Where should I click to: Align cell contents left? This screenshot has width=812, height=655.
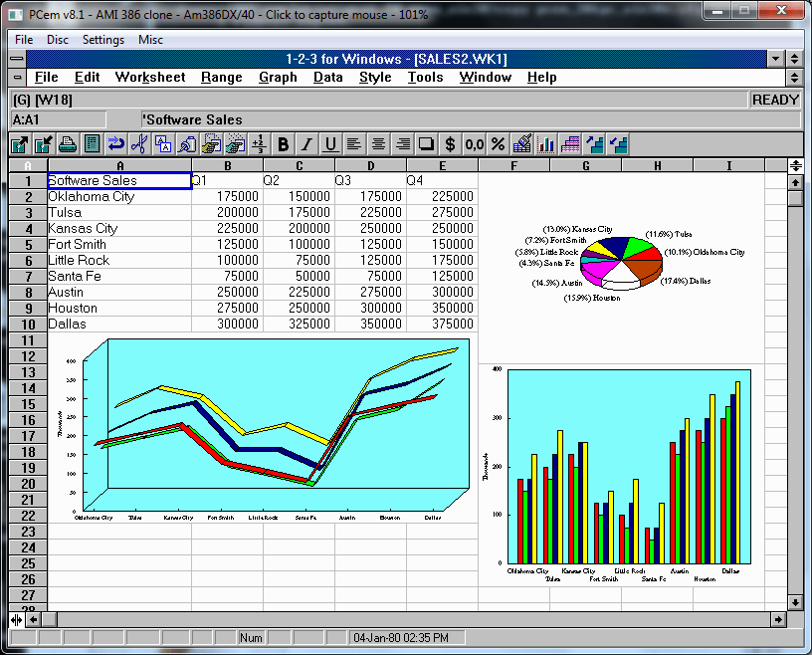(354, 144)
